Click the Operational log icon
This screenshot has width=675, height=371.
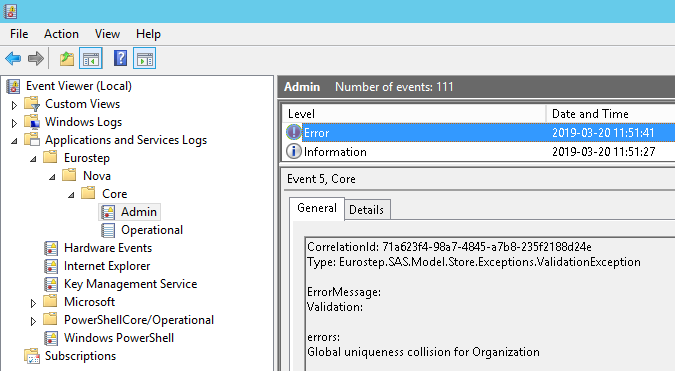click(x=108, y=230)
